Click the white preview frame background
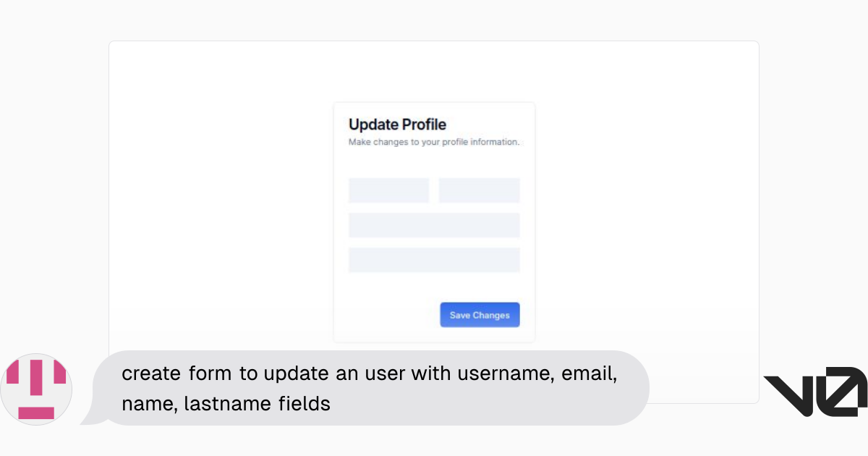Screen dimensions: 868x456 click(x=651, y=217)
